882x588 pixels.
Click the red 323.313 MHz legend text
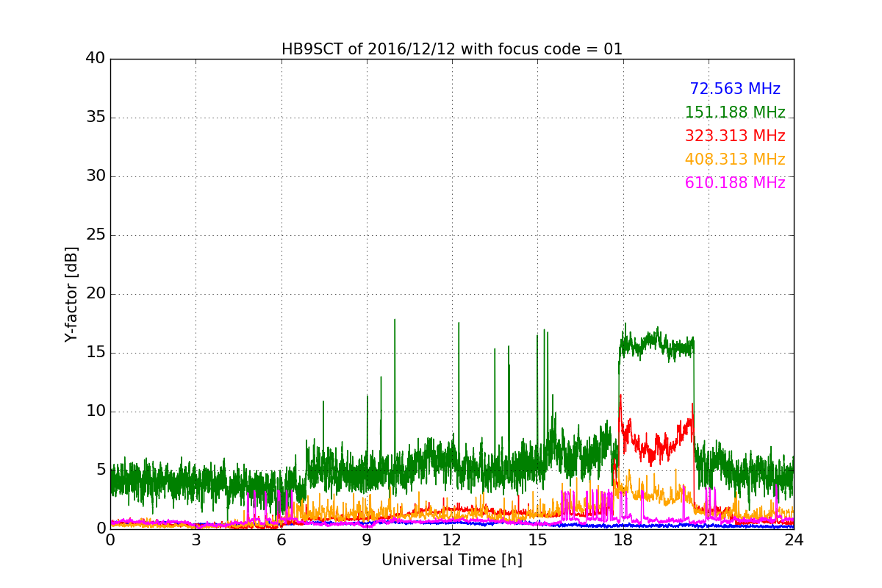pyautogui.click(x=735, y=136)
